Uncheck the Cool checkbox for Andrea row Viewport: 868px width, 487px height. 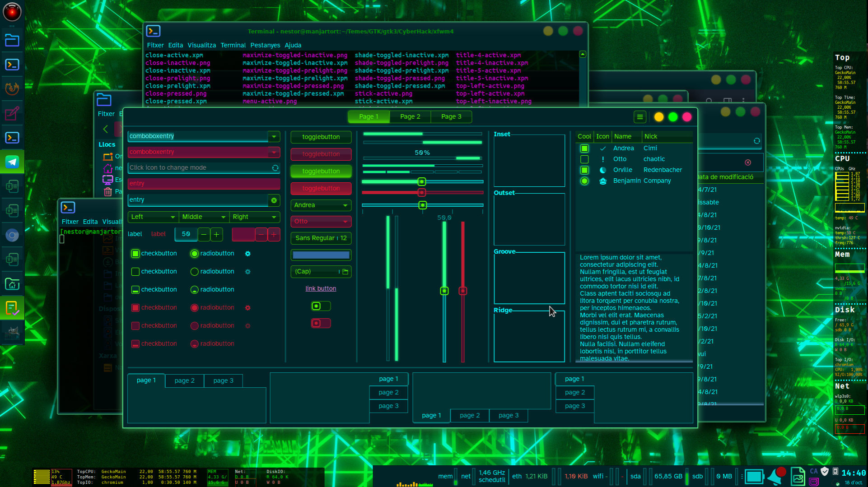584,148
